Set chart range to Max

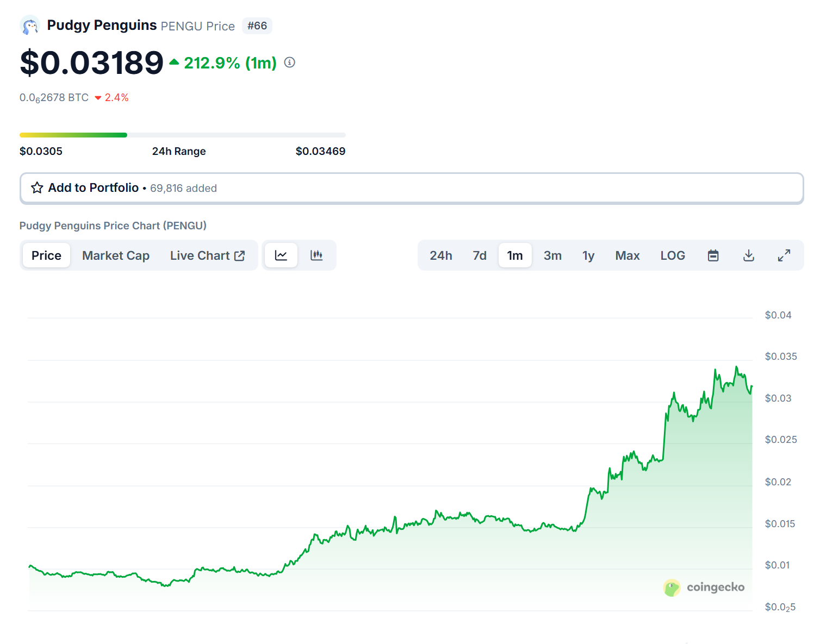627,255
